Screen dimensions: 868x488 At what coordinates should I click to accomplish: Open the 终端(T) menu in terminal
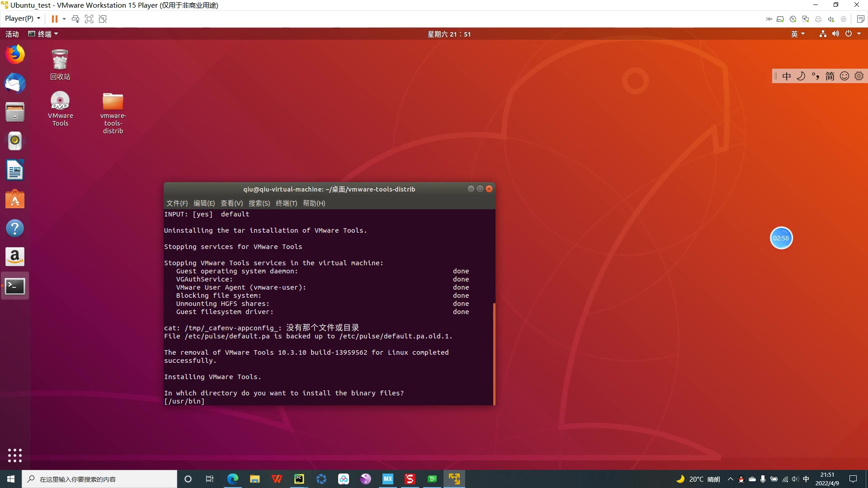[286, 203]
